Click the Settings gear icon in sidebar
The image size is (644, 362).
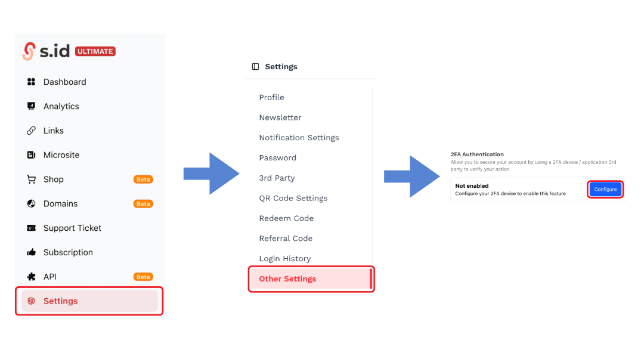32,301
